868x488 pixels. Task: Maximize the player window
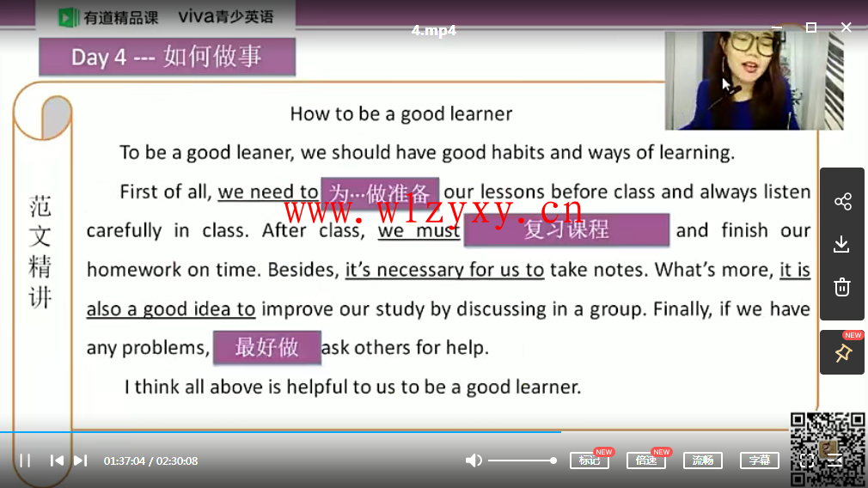(811, 27)
